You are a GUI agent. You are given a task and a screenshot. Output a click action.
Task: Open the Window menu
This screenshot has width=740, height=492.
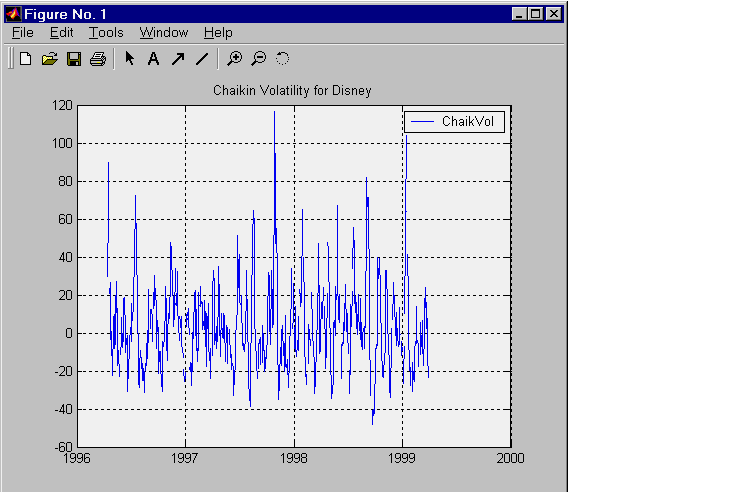(x=164, y=33)
